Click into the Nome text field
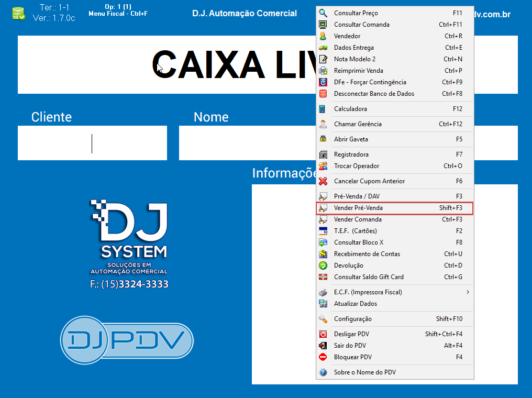Screen dimensions: 532x398 [247, 143]
